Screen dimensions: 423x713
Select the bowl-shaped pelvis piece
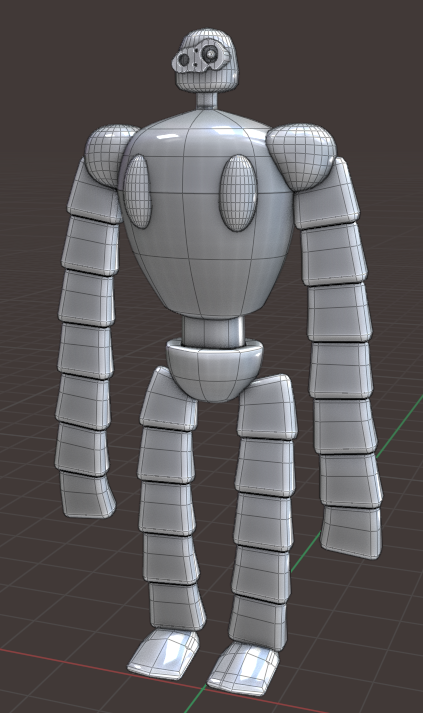pos(214,371)
